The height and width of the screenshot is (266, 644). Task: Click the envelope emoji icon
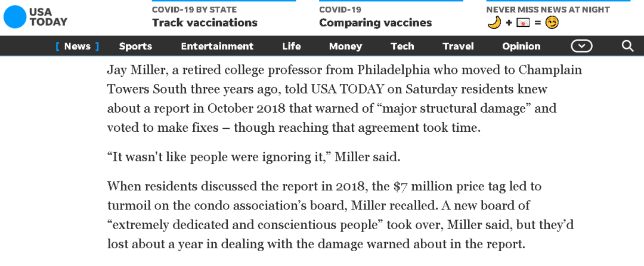point(523,23)
